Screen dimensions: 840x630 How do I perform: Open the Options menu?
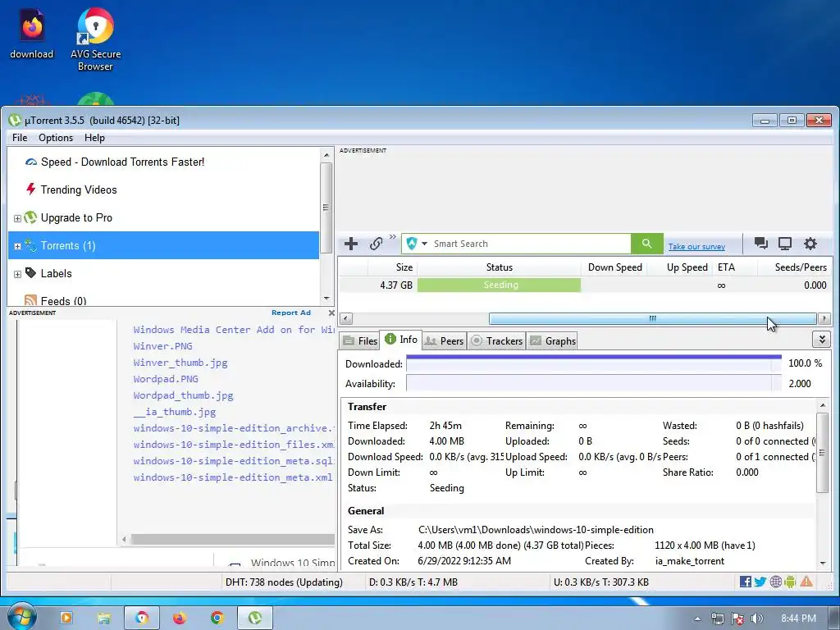coord(56,138)
